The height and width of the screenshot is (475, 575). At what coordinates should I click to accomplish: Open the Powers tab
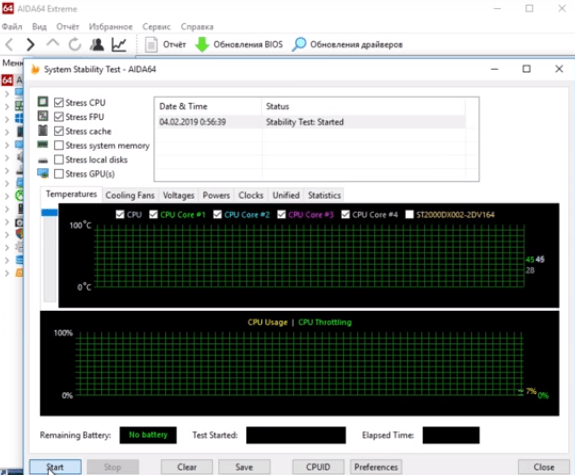pos(216,195)
